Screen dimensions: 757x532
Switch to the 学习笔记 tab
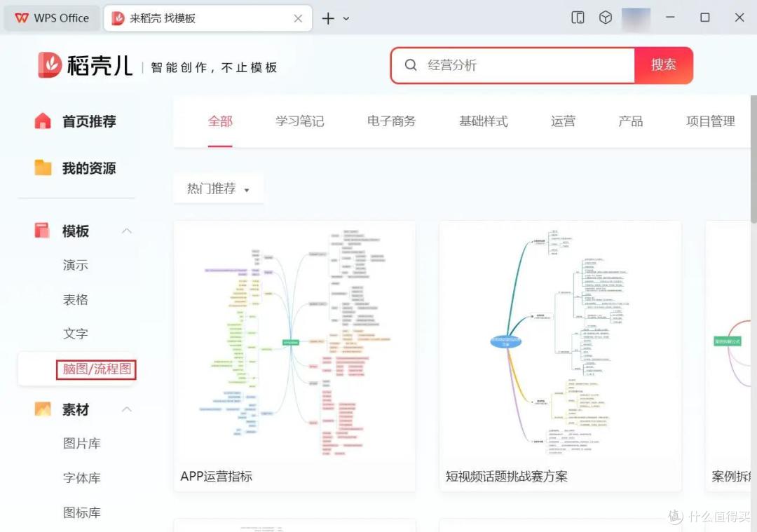click(x=299, y=121)
